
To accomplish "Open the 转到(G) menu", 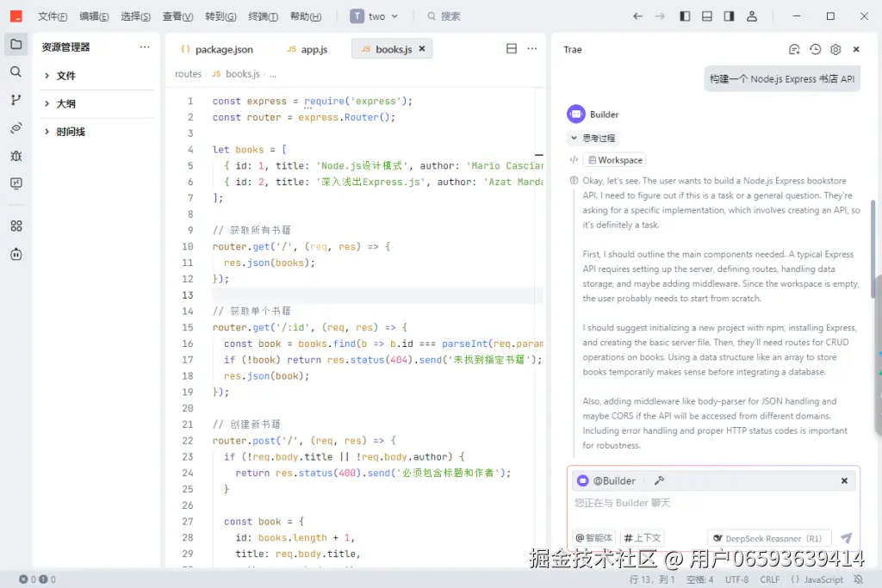I will (220, 16).
